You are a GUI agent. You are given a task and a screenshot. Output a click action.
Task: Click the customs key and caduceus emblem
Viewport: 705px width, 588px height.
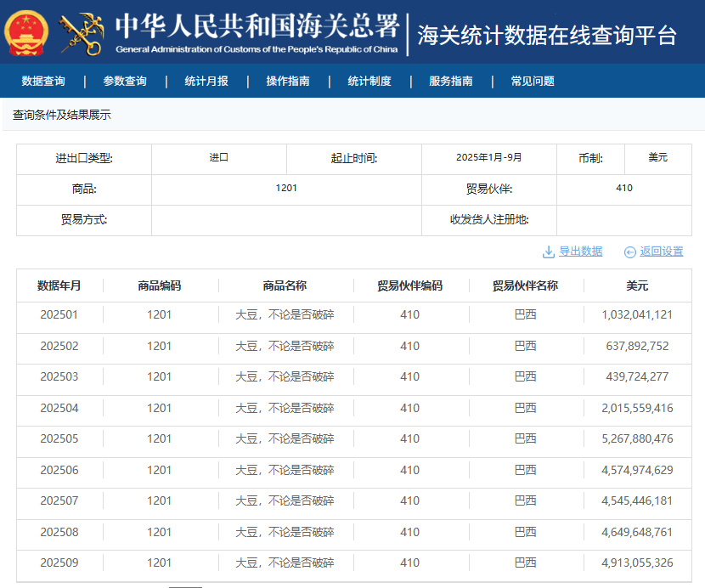81,32
